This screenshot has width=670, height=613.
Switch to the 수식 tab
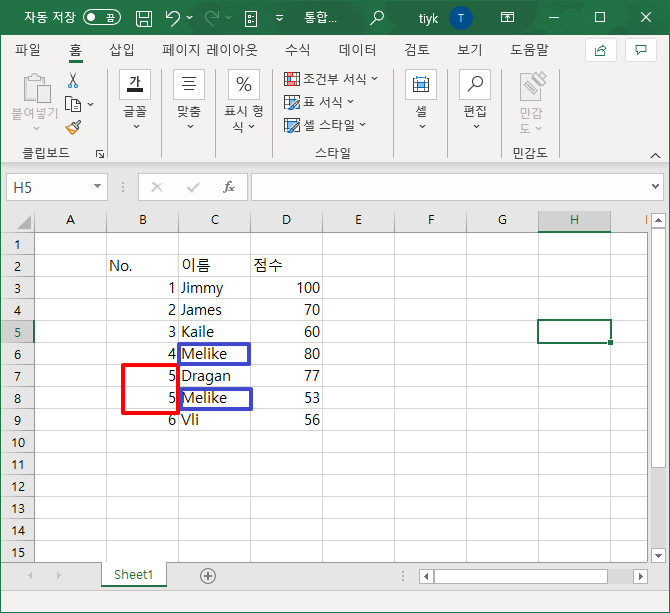click(297, 50)
